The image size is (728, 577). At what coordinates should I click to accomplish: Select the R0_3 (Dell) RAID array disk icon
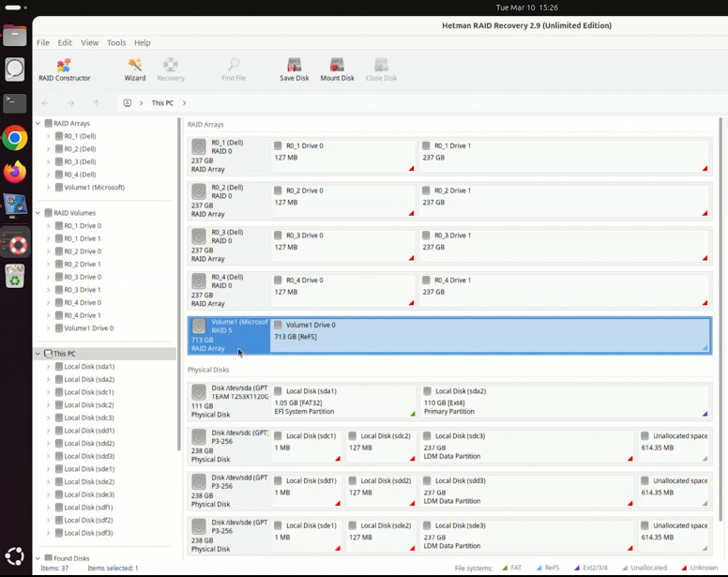(x=199, y=236)
